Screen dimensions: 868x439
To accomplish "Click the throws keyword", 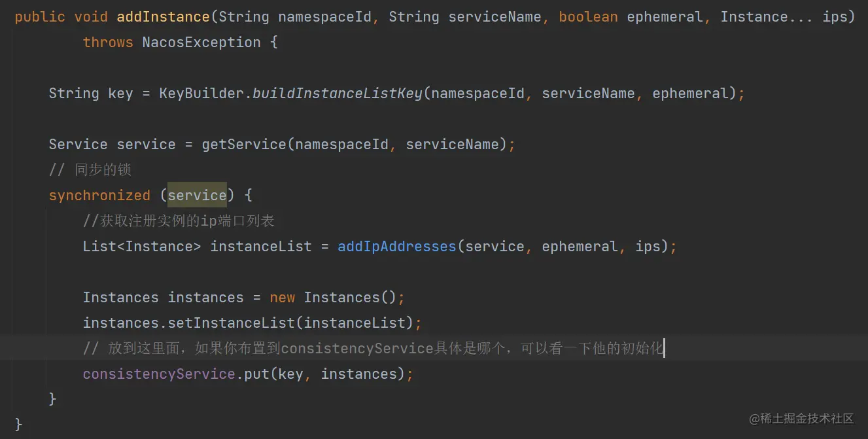I will [108, 43].
